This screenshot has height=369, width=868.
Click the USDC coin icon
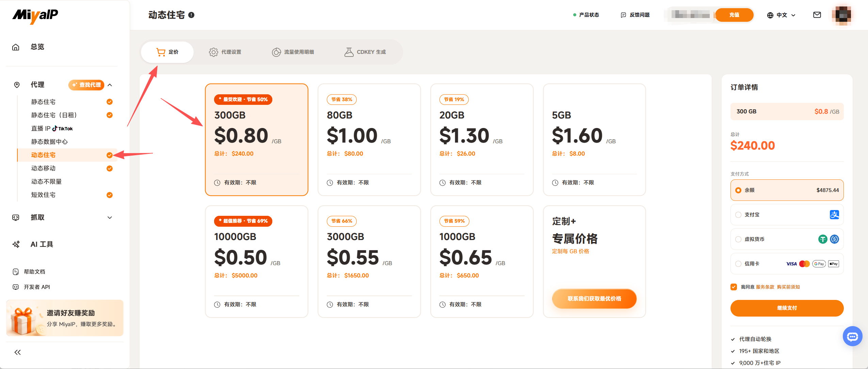point(834,239)
